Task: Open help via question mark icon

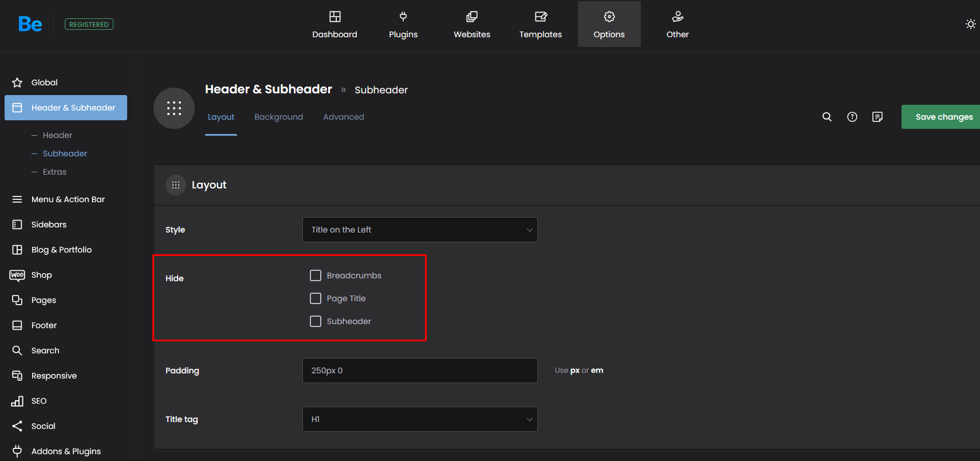Action: [x=852, y=117]
